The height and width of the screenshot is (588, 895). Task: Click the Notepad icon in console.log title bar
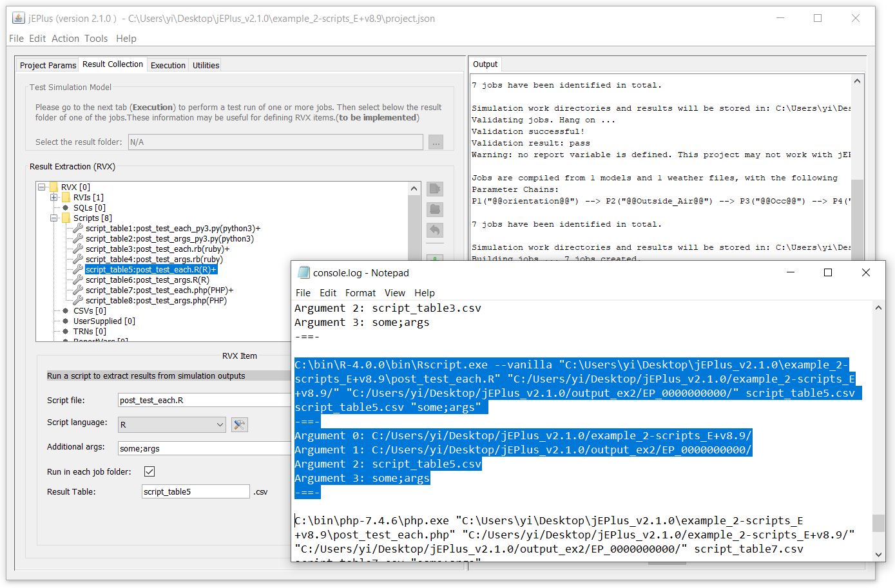(x=303, y=272)
